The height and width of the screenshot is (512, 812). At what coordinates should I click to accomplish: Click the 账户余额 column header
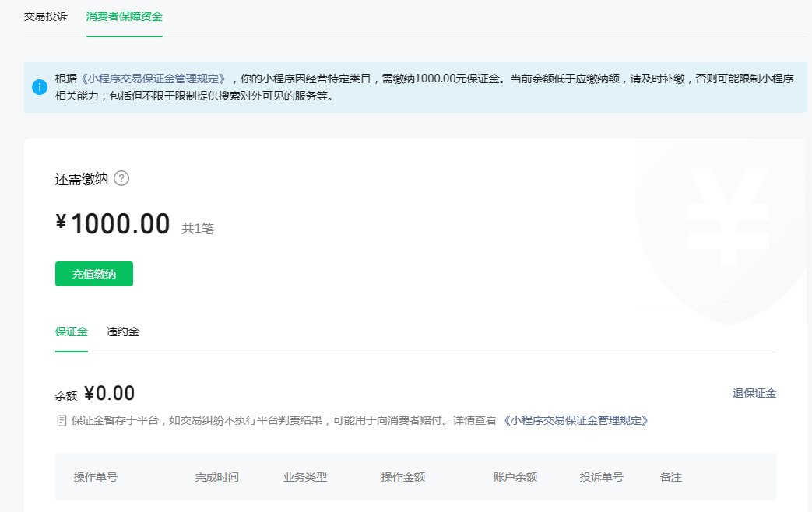(x=515, y=477)
